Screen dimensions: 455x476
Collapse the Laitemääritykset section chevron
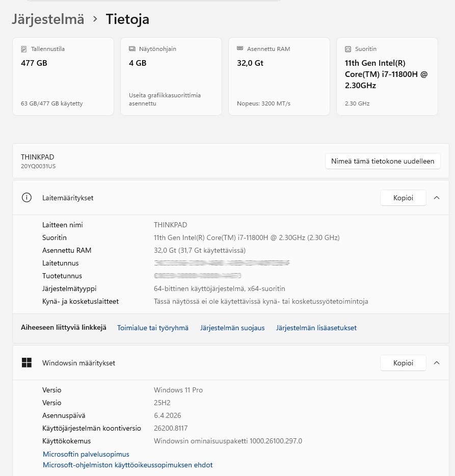(x=437, y=198)
